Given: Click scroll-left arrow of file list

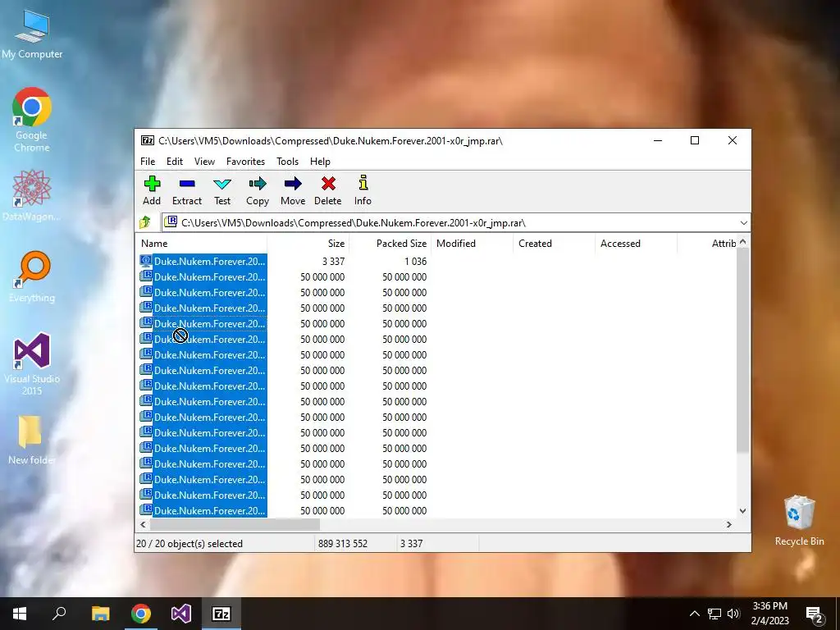Looking at the screenshot, I should tap(143, 524).
